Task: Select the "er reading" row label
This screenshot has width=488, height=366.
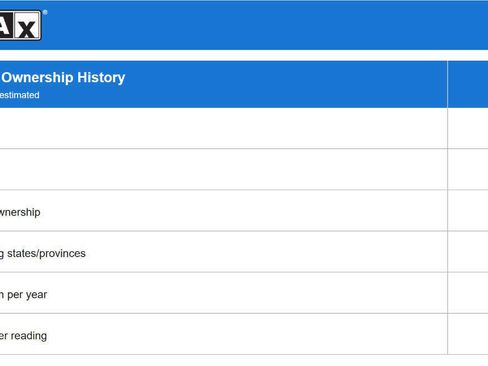Action: (x=23, y=336)
